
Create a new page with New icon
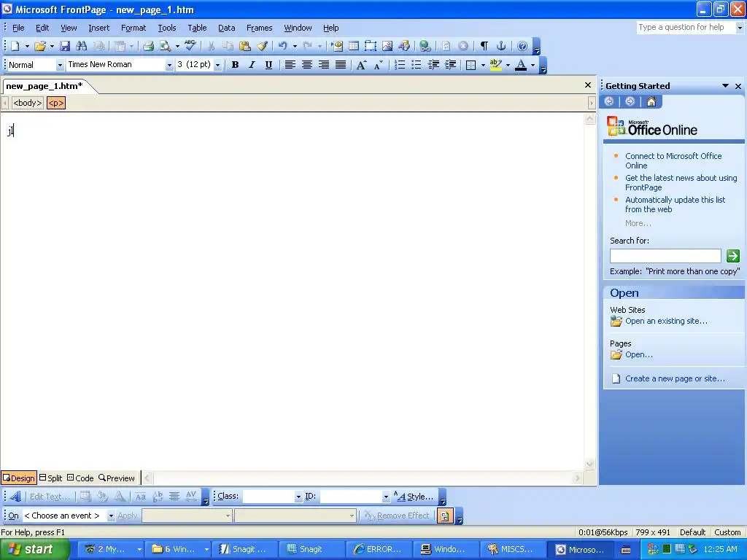[15, 46]
